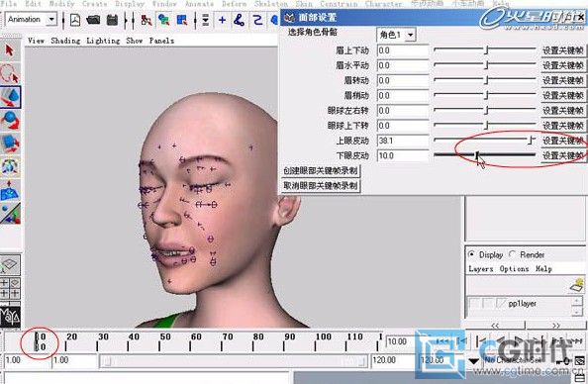This screenshot has height=384, width=588.
Task: Open the character set dropdown arrow
Action: pyautogui.click(x=473, y=361)
